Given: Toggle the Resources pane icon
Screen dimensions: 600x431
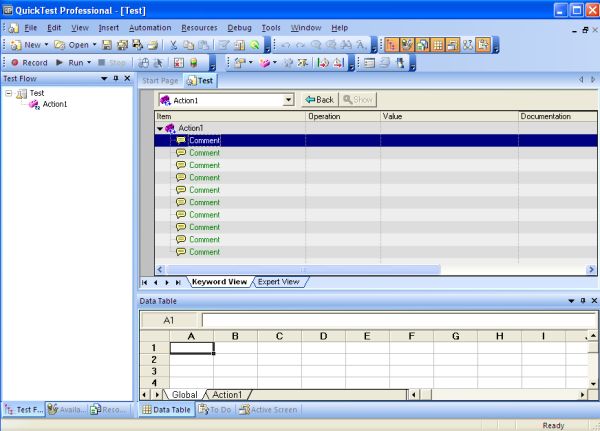Looking at the screenshot, I should point(422,45).
